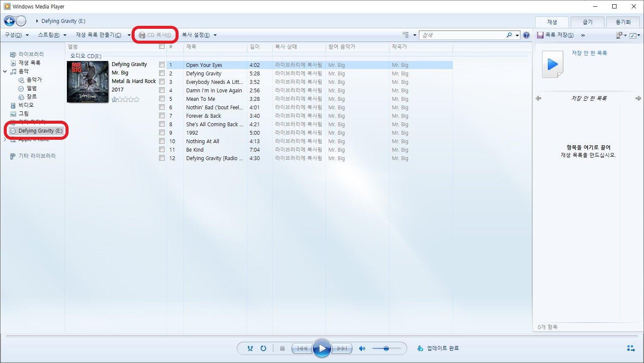Open the 복사 설정 dropdown
Viewport: 644px width, 363px height.
click(x=199, y=35)
